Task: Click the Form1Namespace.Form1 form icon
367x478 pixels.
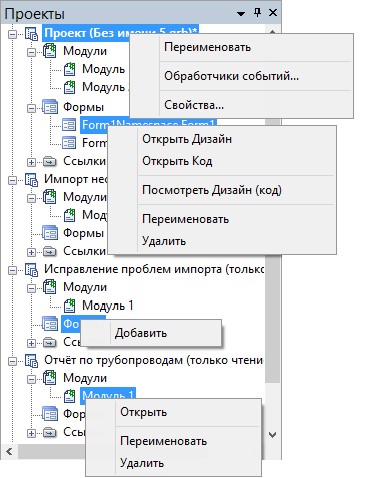Action: (69, 125)
